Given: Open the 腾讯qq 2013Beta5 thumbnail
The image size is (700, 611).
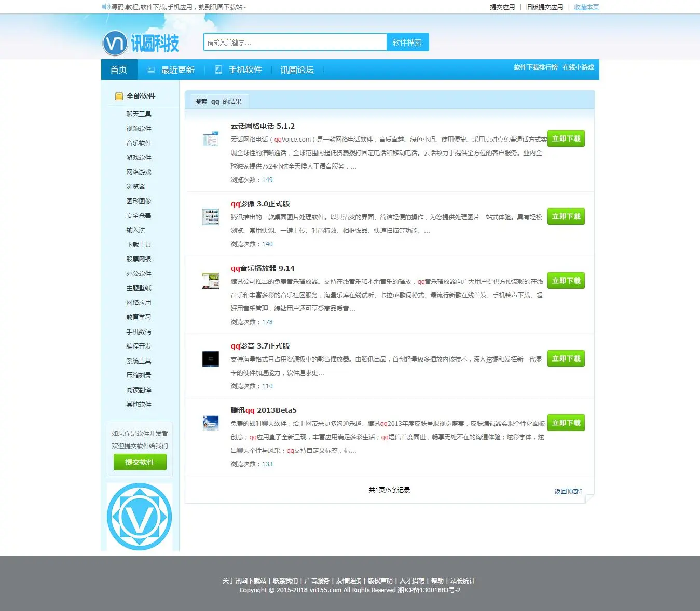Looking at the screenshot, I should (211, 423).
